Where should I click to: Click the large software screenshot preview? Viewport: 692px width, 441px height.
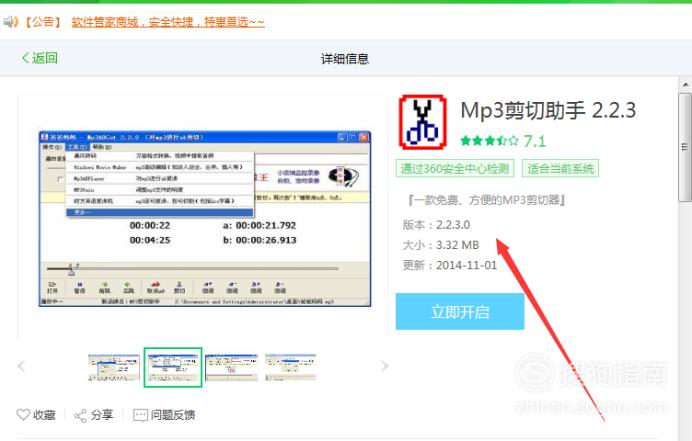(205, 219)
